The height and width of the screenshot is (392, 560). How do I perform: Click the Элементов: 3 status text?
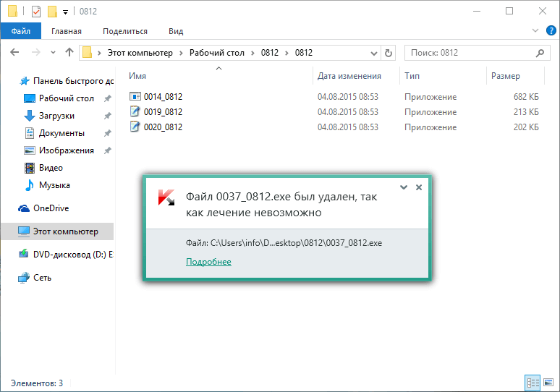tap(37, 383)
